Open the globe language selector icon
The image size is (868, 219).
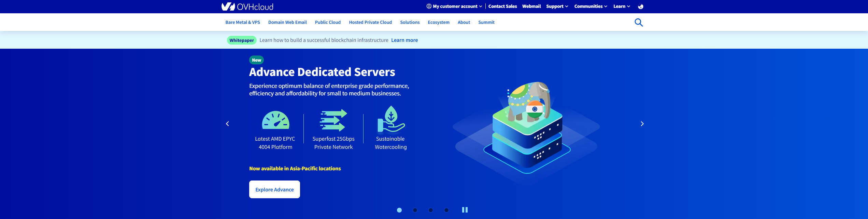641,6
